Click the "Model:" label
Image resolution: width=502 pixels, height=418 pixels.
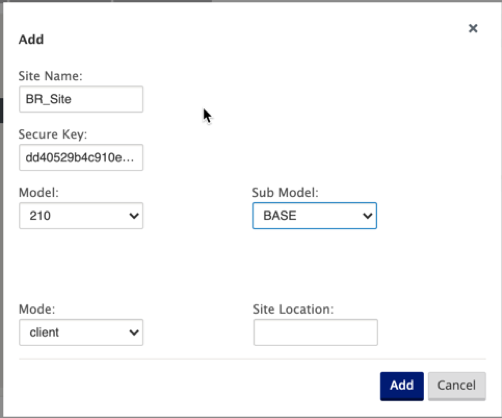click(x=39, y=193)
